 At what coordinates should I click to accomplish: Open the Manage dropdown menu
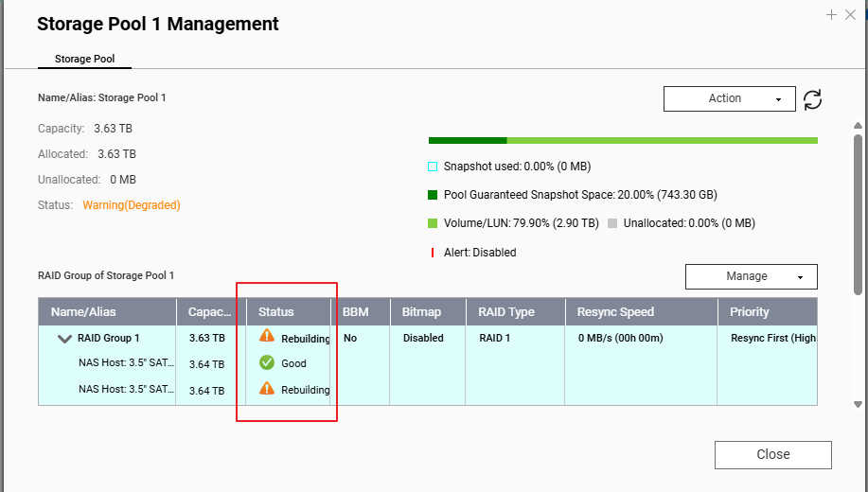(752, 276)
